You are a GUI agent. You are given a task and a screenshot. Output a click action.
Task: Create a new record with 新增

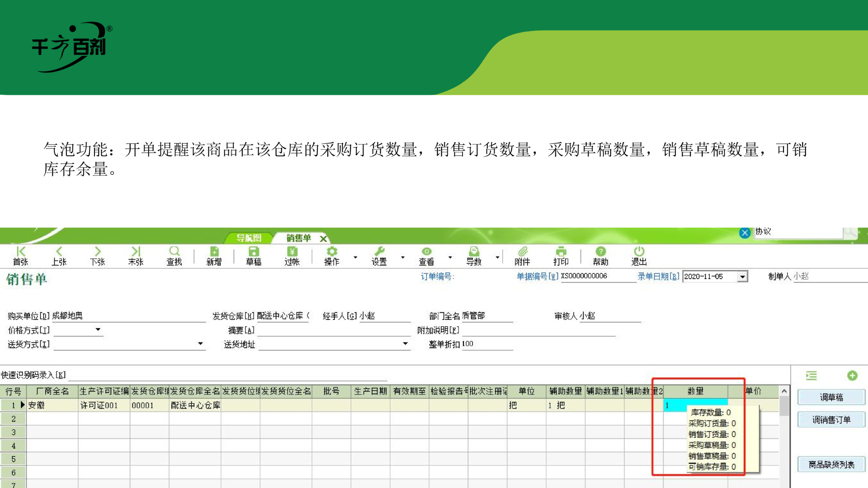[214, 256]
